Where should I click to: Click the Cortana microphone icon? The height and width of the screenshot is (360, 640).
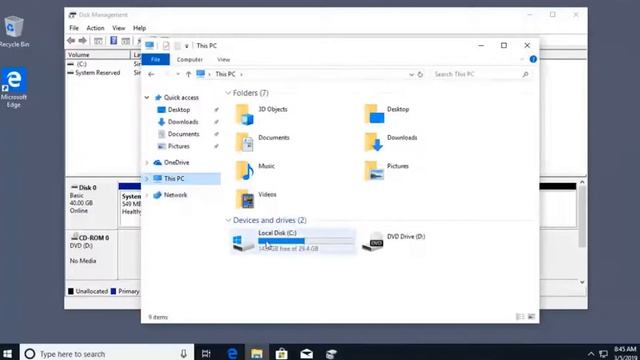click(x=184, y=353)
